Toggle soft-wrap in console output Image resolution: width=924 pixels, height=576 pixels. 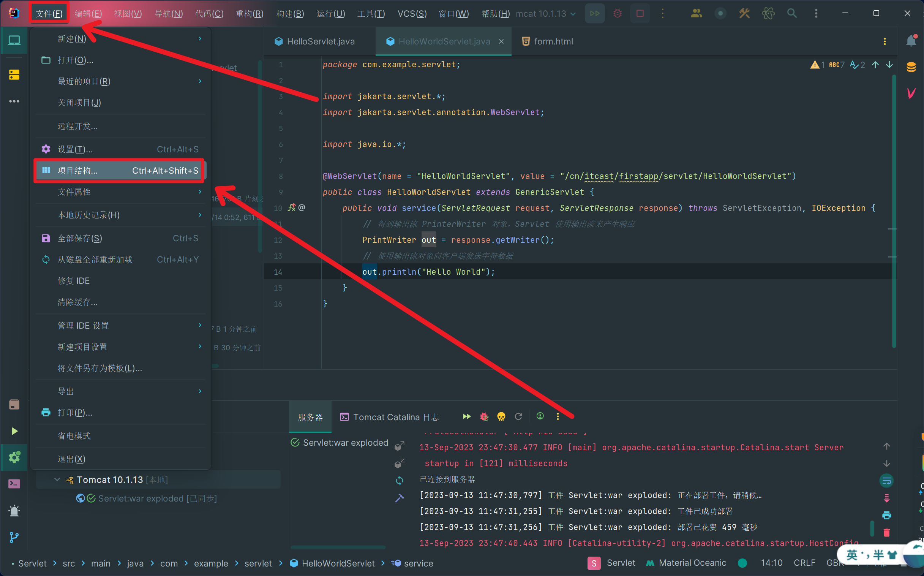pyautogui.click(x=886, y=481)
